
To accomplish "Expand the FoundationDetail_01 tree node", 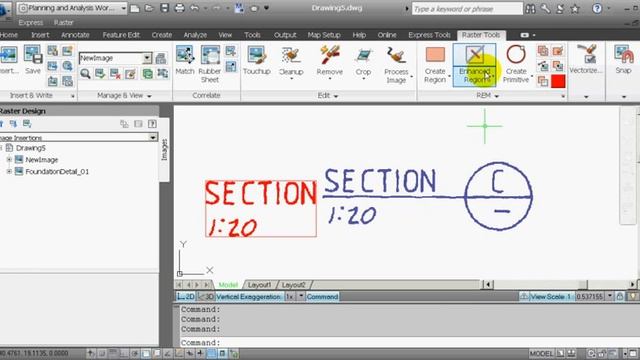I will [9, 171].
